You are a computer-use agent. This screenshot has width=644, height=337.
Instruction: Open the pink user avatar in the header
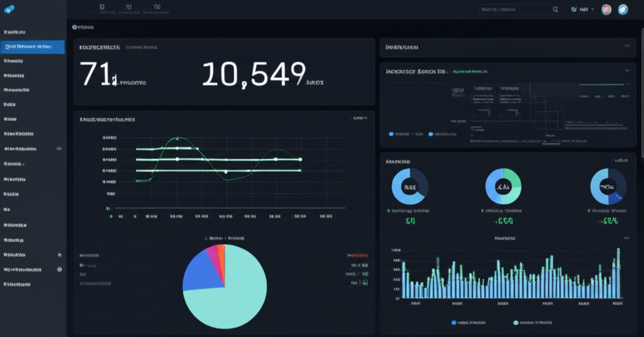pyautogui.click(x=606, y=9)
